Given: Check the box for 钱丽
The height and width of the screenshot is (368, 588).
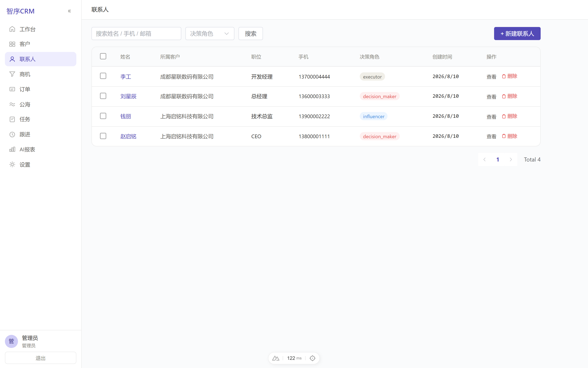Looking at the screenshot, I should coord(103,116).
